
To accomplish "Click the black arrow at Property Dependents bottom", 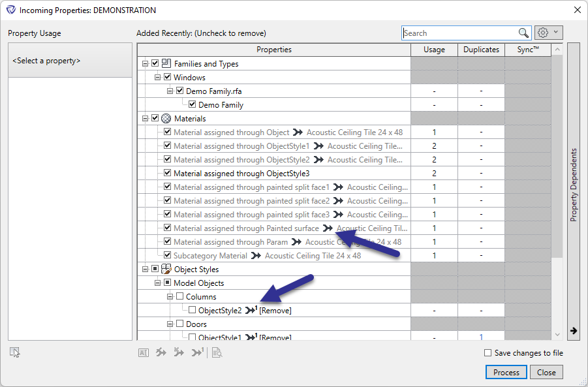I will (574, 330).
